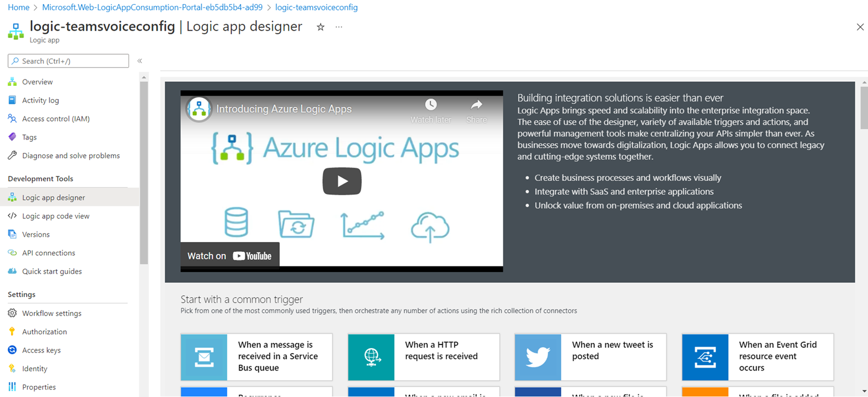This screenshot has height=397, width=868.
Task: Click Home in the breadcrumb
Action: tap(18, 7)
